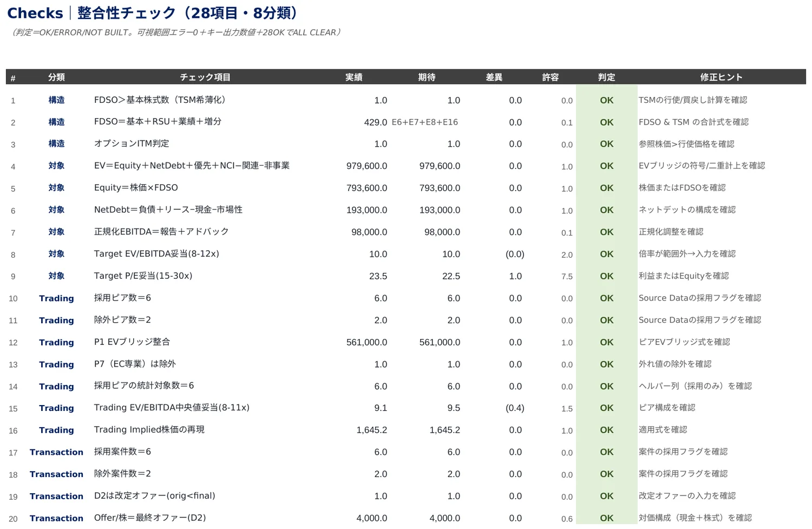Select cell オプションITM判定
The width and height of the screenshot is (812, 529).
(132, 144)
